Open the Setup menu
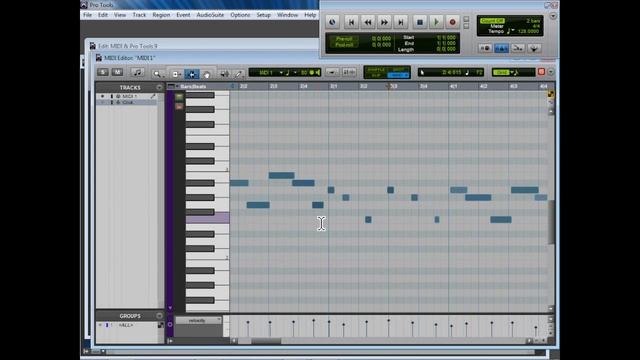Viewport: 640px width, 360px height. click(x=263, y=15)
